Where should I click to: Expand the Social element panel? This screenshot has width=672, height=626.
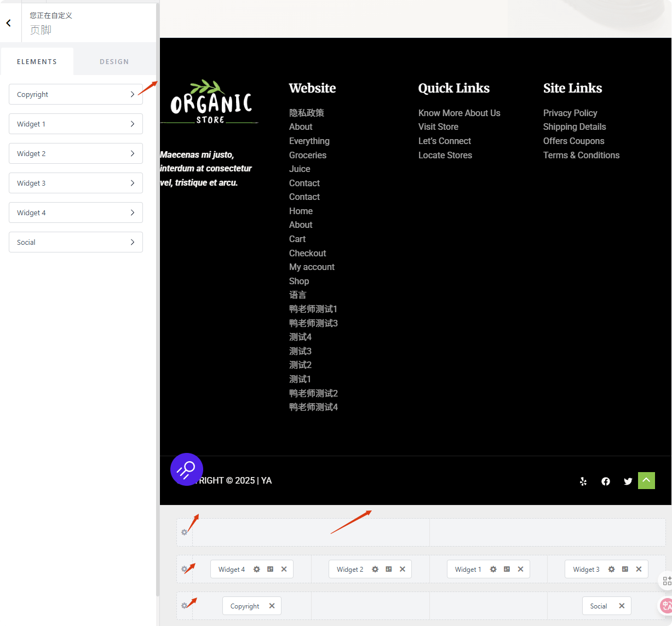coord(76,242)
